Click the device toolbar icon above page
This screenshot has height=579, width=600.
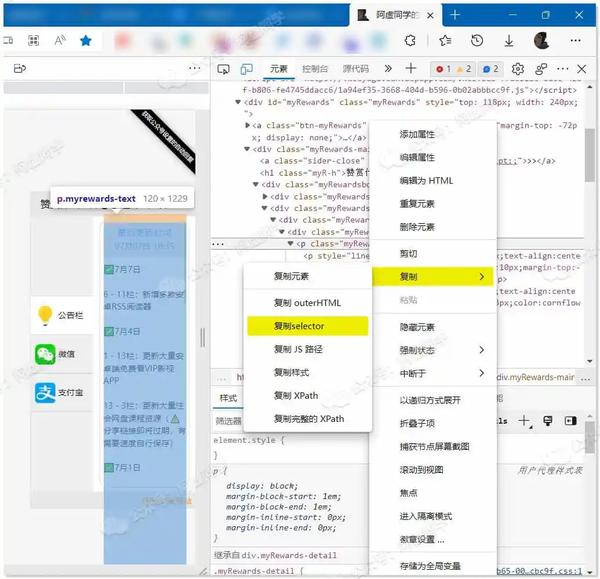(20, 69)
